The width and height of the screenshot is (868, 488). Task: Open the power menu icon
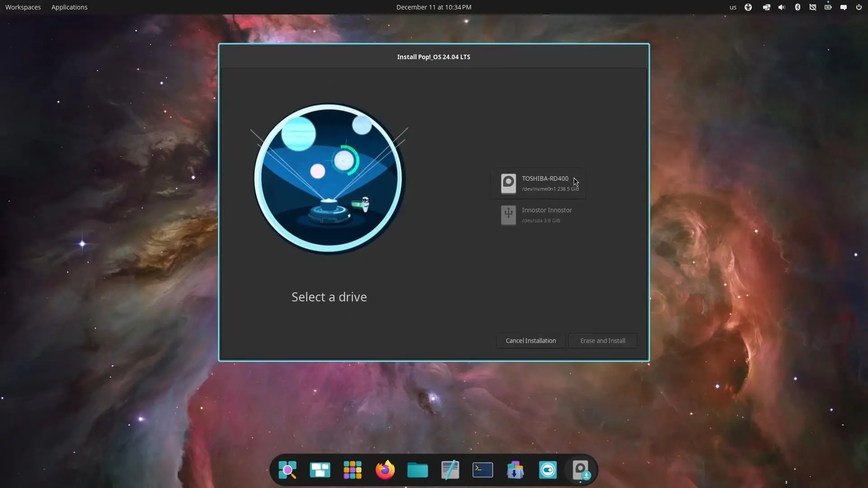pyautogui.click(x=859, y=7)
